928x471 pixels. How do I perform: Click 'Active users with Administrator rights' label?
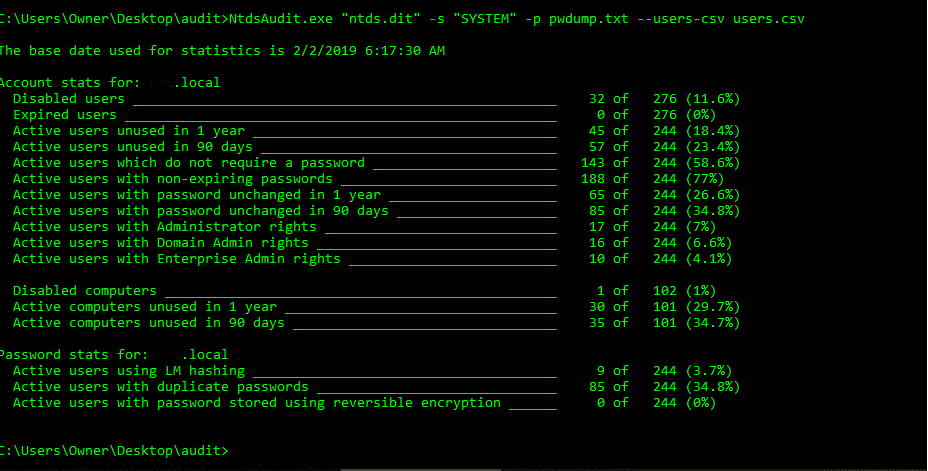pyautogui.click(x=165, y=227)
